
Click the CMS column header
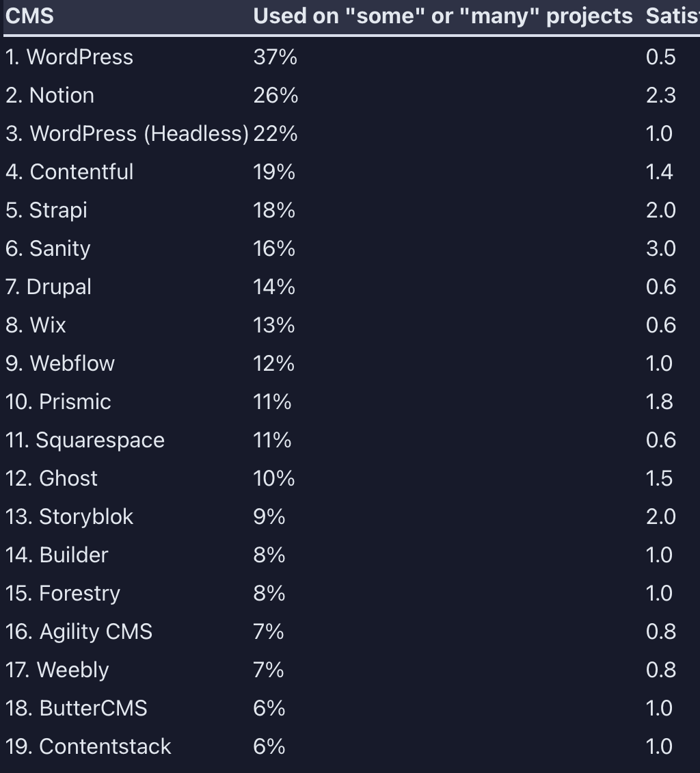pyautogui.click(x=29, y=16)
